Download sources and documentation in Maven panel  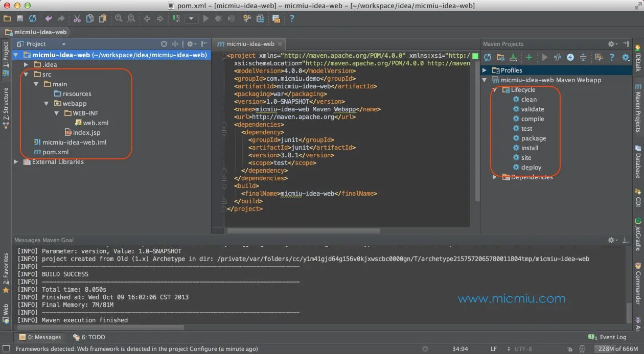[x=514, y=58]
